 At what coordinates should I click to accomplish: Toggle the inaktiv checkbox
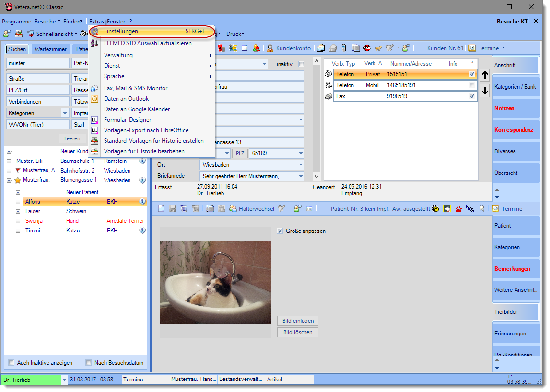point(301,64)
